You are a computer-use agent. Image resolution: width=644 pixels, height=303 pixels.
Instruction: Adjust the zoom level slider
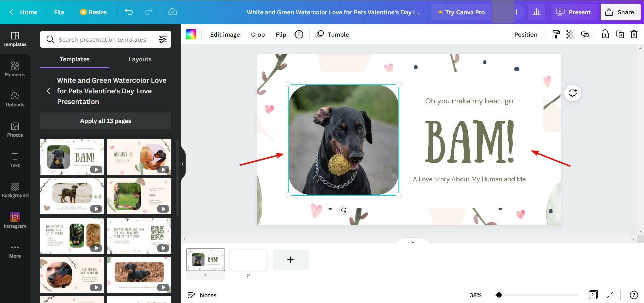tap(499, 295)
